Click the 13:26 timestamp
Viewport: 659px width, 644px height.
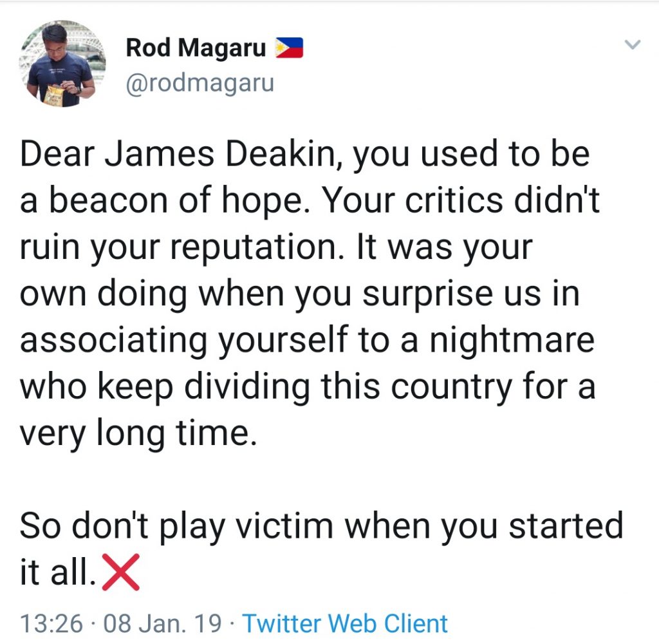tap(51, 623)
